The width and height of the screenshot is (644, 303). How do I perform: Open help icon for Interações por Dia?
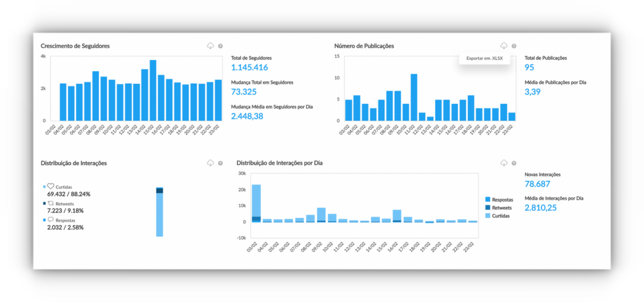(514, 163)
